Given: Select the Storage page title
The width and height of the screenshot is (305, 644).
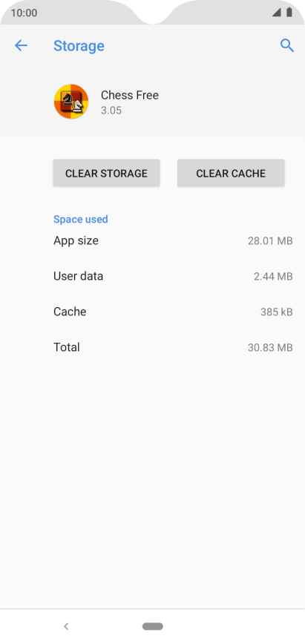Looking at the screenshot, I should (79, 45).
